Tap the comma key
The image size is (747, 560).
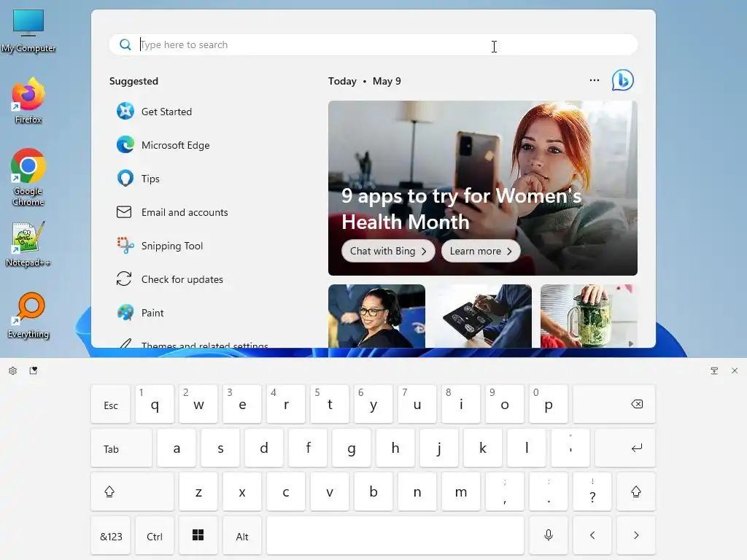tap(505, 491)
